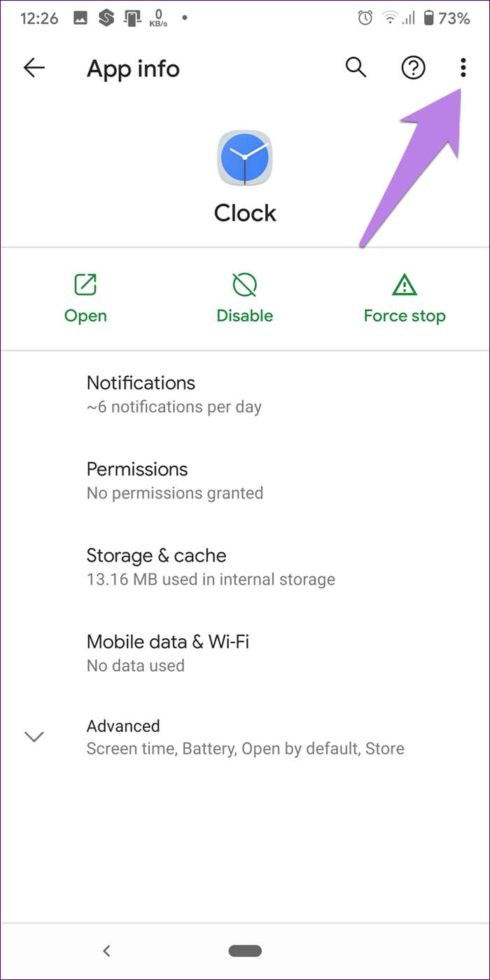
Task: Tap the system back chevron at bottom
Action: pos(106,951)
